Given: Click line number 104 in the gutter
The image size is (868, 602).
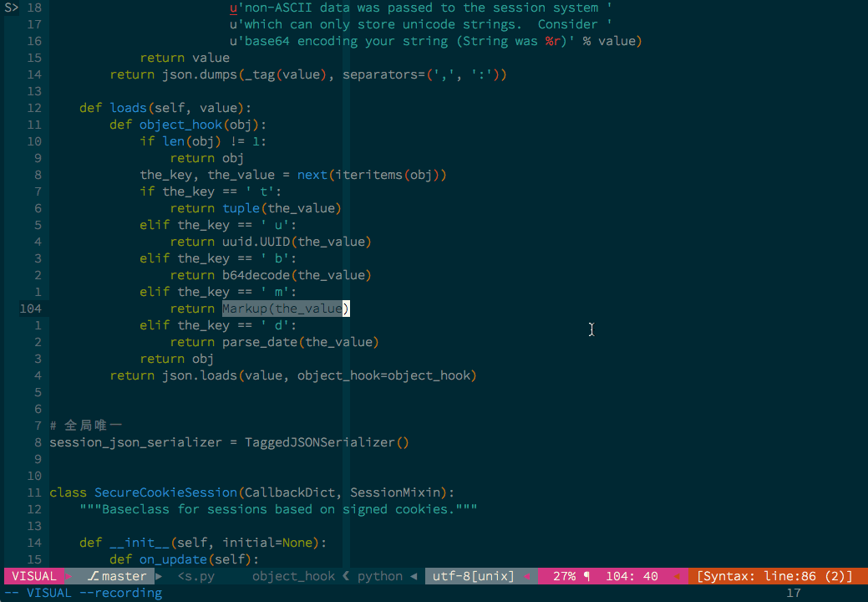Looking at the screenshot, I should click(30, 309).
